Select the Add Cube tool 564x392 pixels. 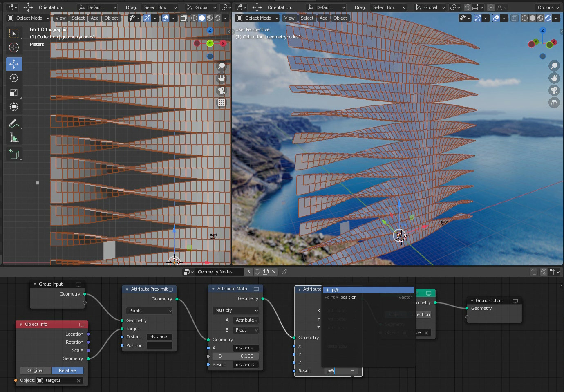(x=14, y=154)
